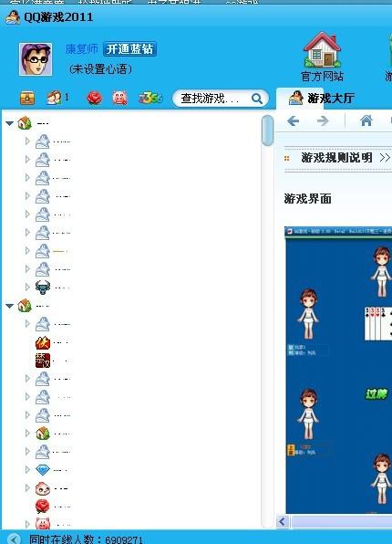Click the game list vertical scrollbar thumb

pyautogui.click(x=268, y=131)
